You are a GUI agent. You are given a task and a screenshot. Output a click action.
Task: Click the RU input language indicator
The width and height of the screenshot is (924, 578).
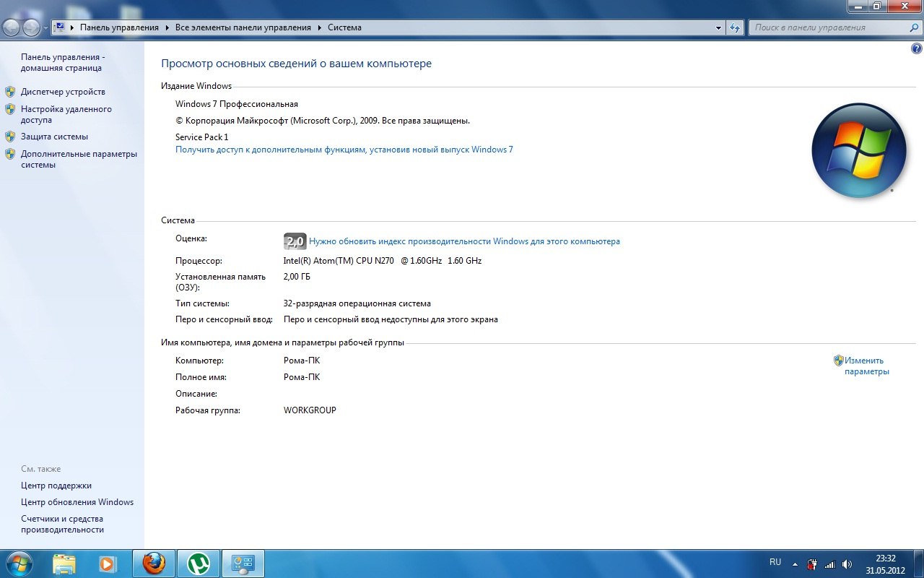pyautogui.click(x=775, y=561)
